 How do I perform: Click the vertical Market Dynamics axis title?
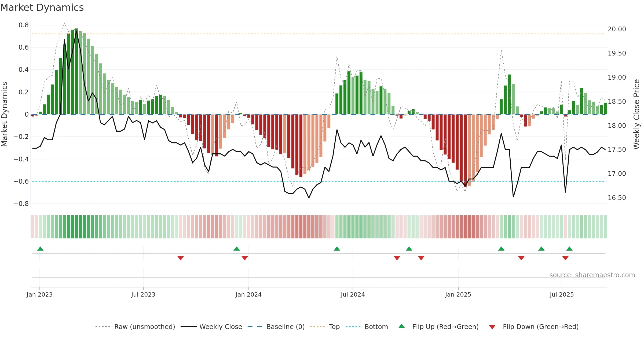(4, 114)
